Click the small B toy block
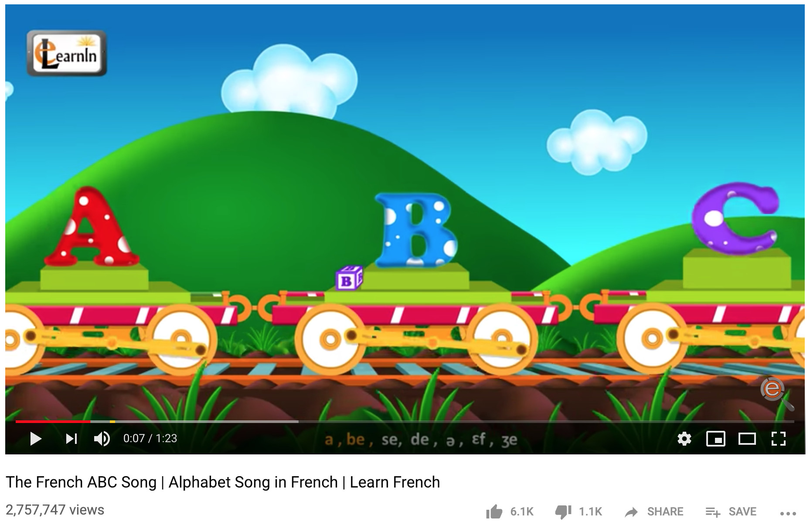 coord(349,278)
